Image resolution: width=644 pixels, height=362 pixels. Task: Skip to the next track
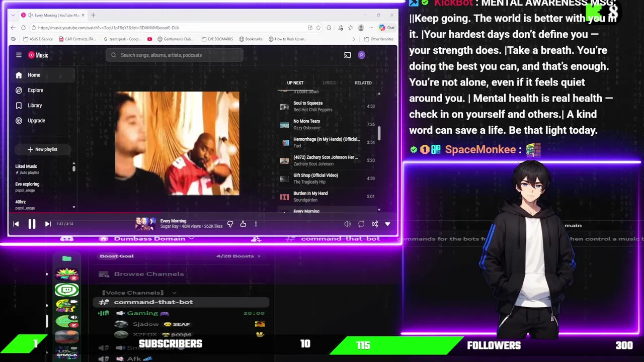[x=48, y=224]
